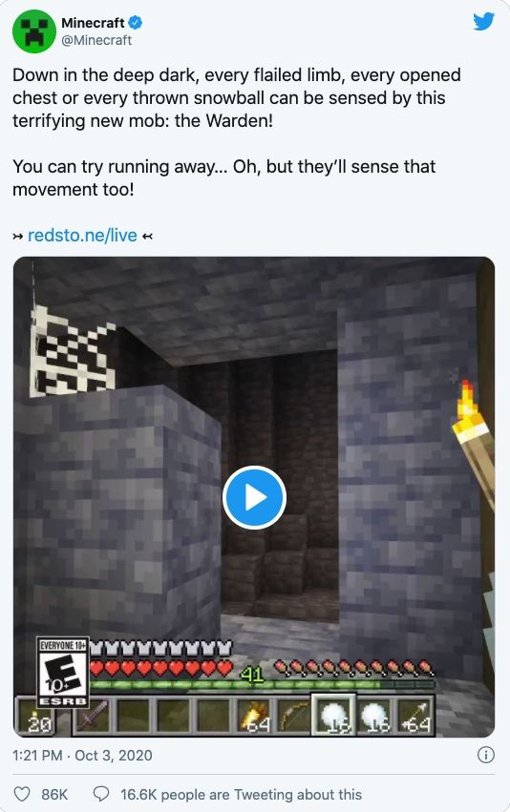Click the tweet info circle icon
This screenshot has height=812, width=510.
point(485,755)
